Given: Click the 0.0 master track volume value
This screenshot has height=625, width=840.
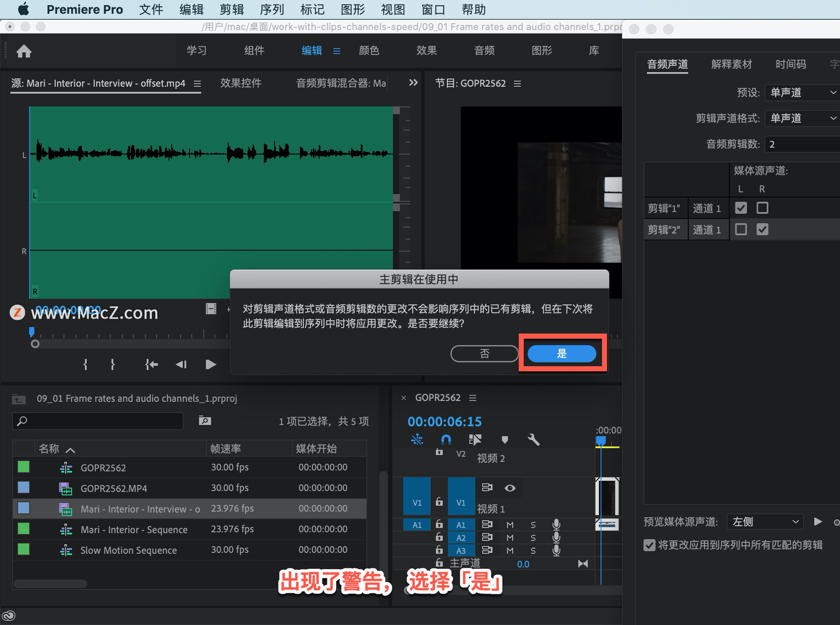Looking at the screenshot, I should coord(523,564).
